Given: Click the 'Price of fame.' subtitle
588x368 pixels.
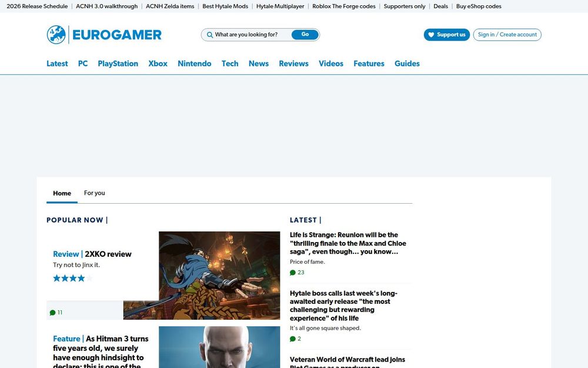Looking at the screenshot, I should [x=308, y=262].
